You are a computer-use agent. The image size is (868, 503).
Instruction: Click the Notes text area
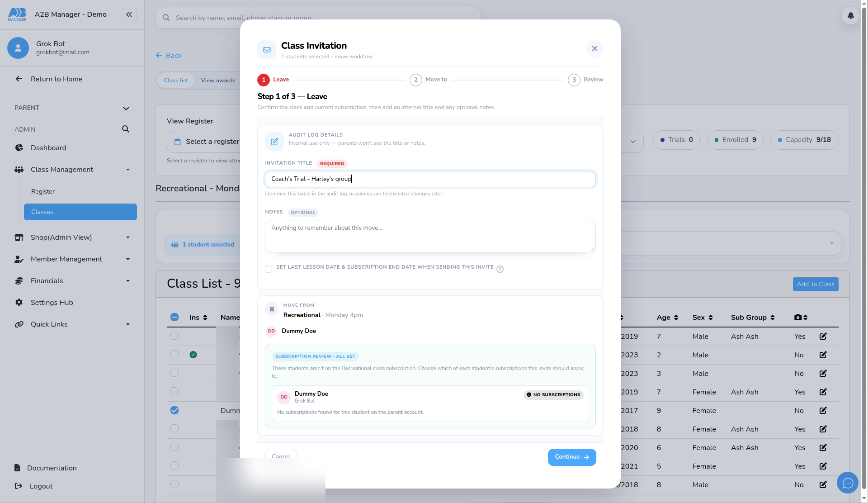[x=430, y=236]
